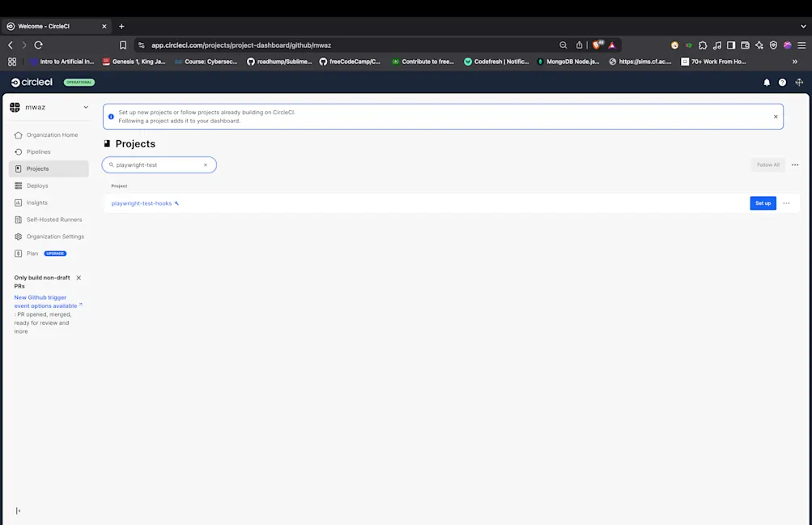Viewport: 812px width, 525px height.
Task: Dismiss the non-draft PRs notice
Action: (x=79, y=278)
